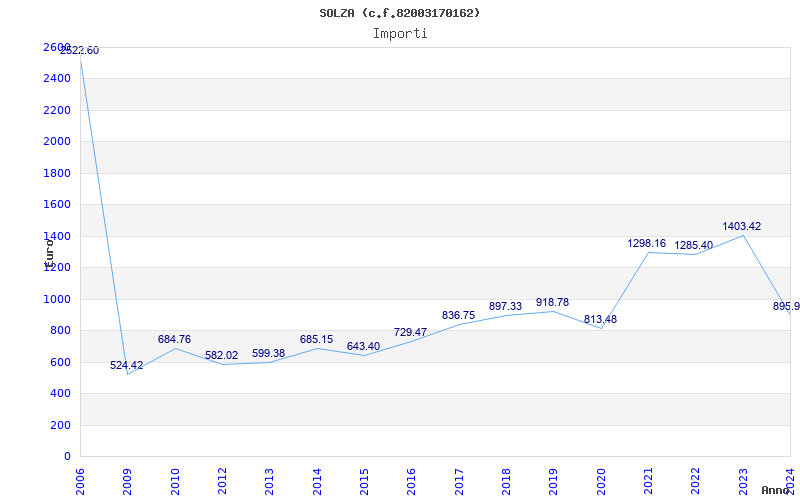
Task: Click the 2009 x-axis year label
Action: 127,481
